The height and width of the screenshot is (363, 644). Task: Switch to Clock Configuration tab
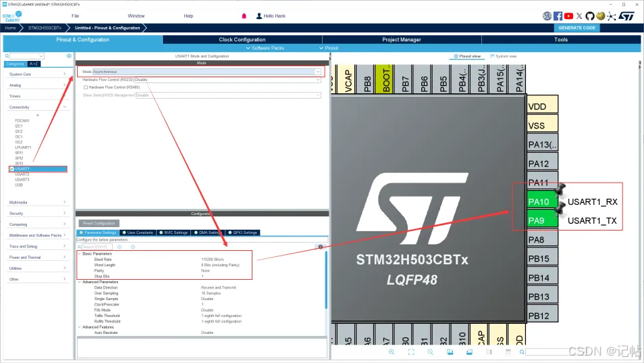242,40
